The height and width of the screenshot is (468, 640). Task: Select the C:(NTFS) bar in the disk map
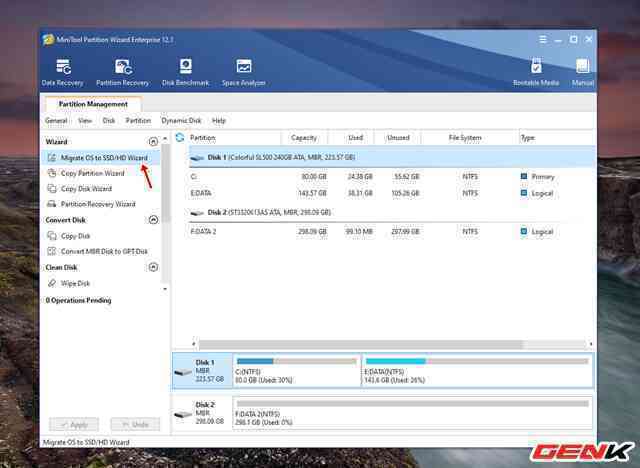click(x=297, y=370)
